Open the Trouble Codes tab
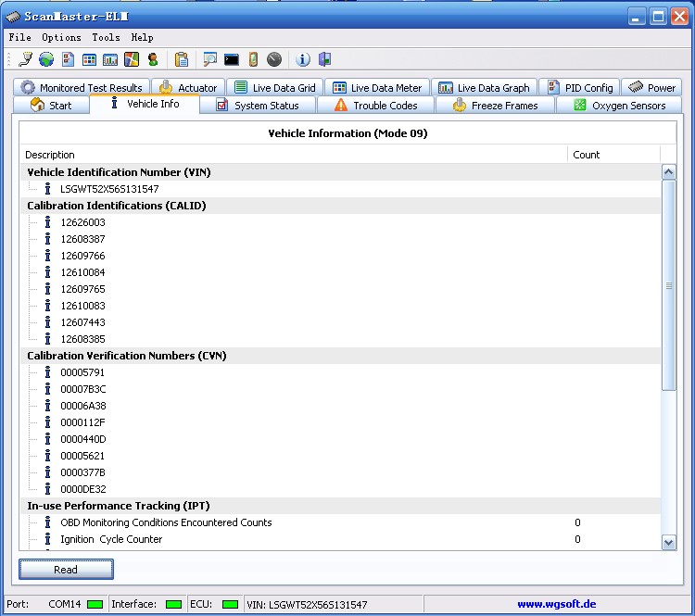The width and height of the screenshot is (695, 616). pyautogui.click(x=376, y=106)
